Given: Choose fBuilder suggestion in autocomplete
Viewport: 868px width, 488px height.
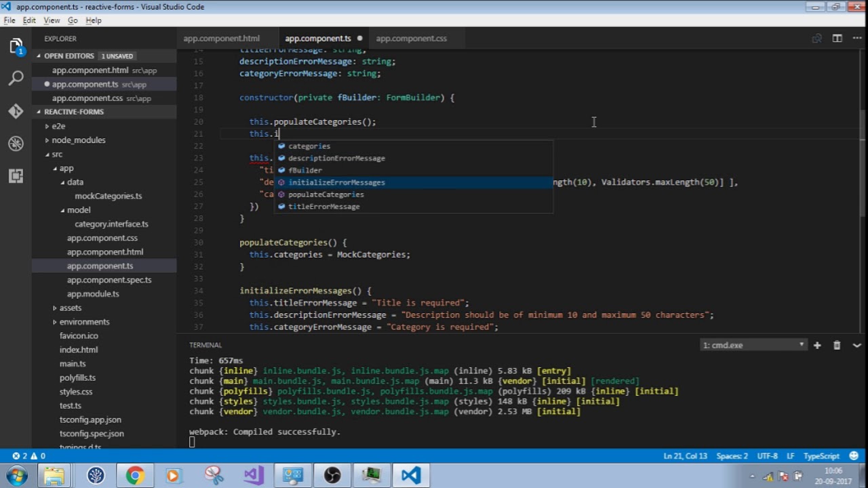Looking at the screenshot, I should (413, 170).
